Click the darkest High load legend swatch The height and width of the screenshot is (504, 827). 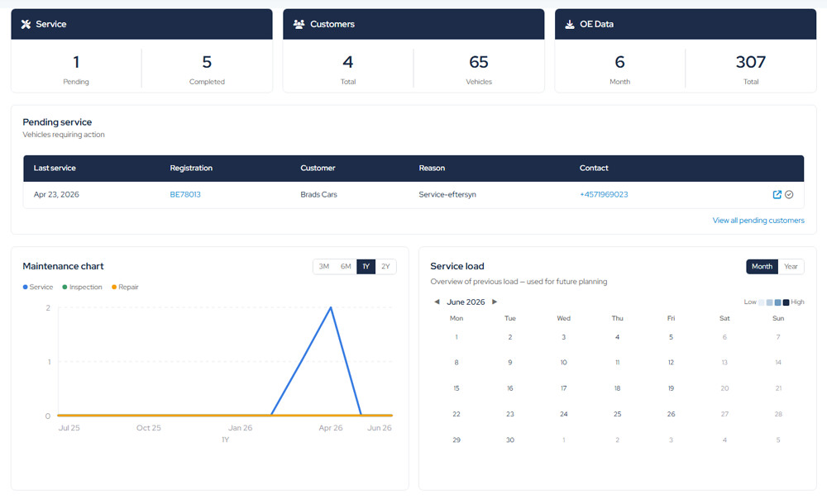[x=786, y=302]
